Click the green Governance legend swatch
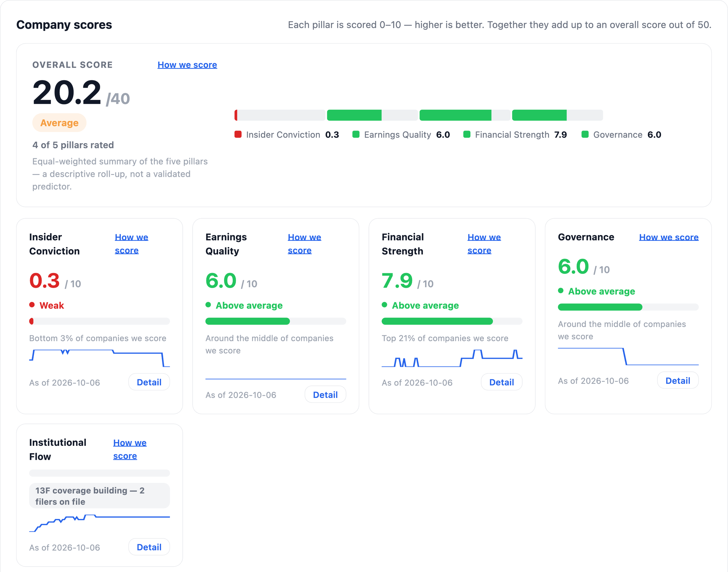The image size is (728, 572). tap(585, 134)
